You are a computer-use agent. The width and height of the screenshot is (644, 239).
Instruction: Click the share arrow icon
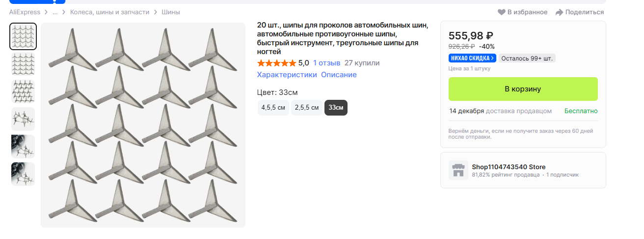point(559,12)
